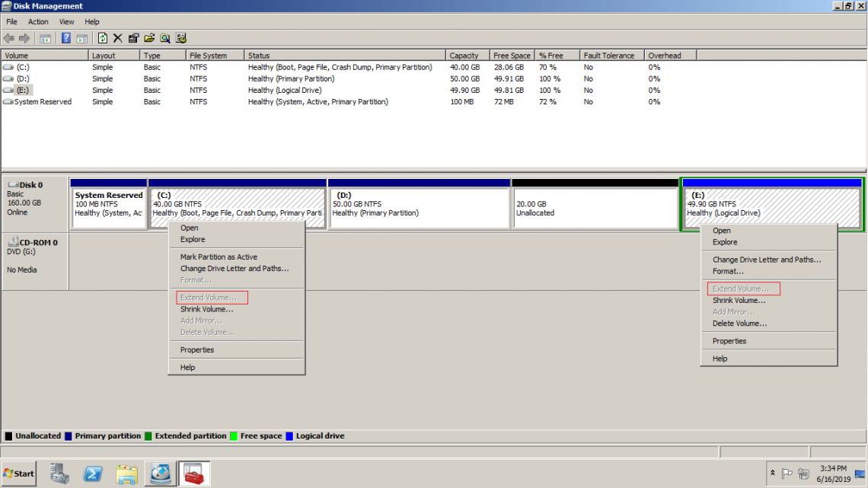This screenshot has width=868, height=488.
Task: Open Server Manager from the taskbar
Action: pyautogui.click(x=60, y=474)
